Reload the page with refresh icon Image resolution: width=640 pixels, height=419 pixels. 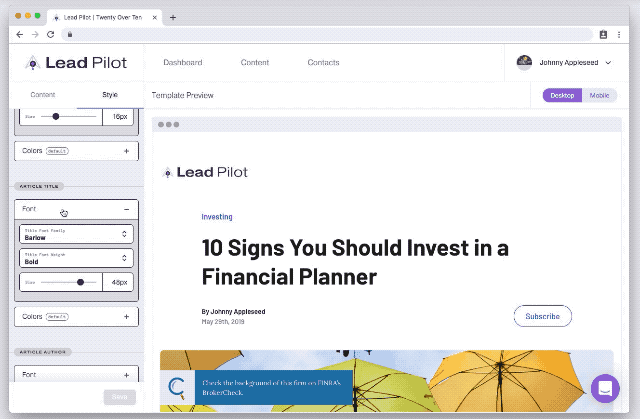[x=51, y=35]
